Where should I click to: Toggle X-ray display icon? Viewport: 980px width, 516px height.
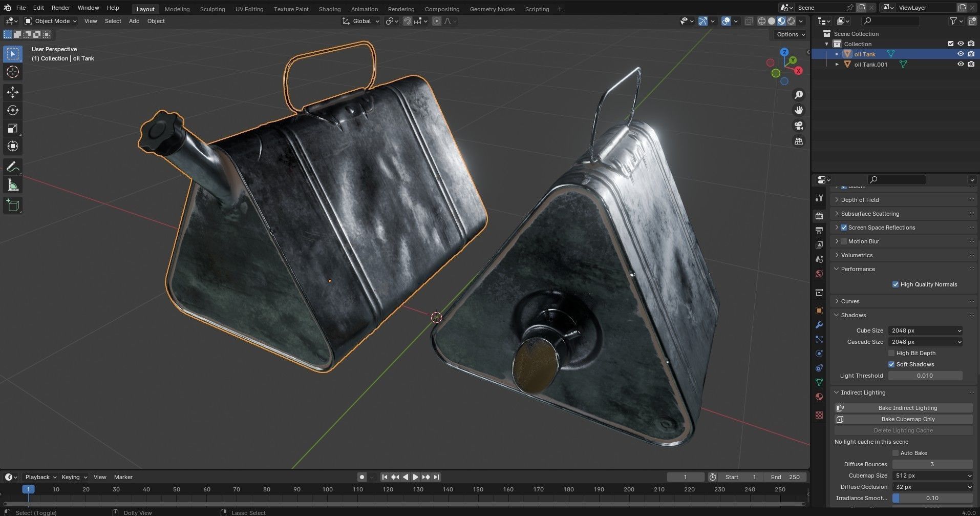click(749, 21)
